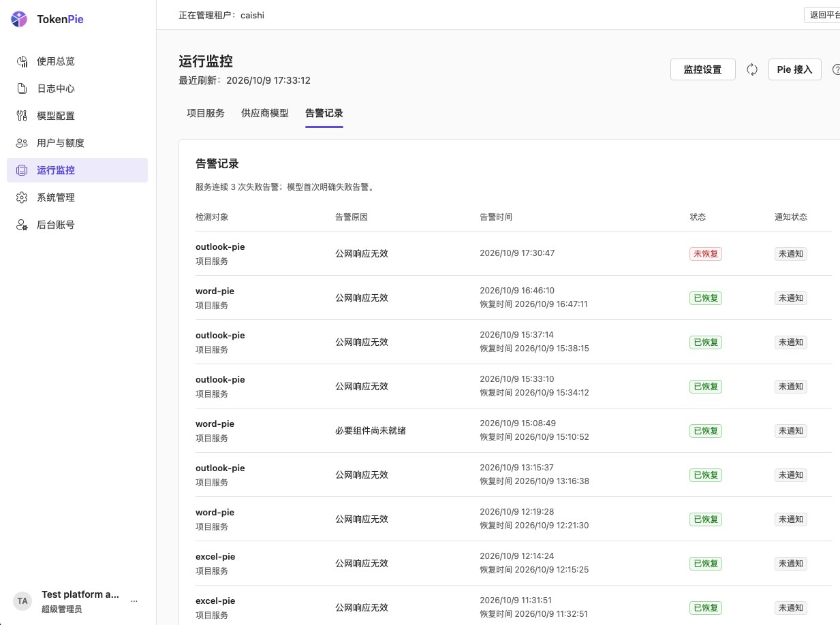Open 使用总览 sidebar icon
The image size is (840, 625).
22,61
